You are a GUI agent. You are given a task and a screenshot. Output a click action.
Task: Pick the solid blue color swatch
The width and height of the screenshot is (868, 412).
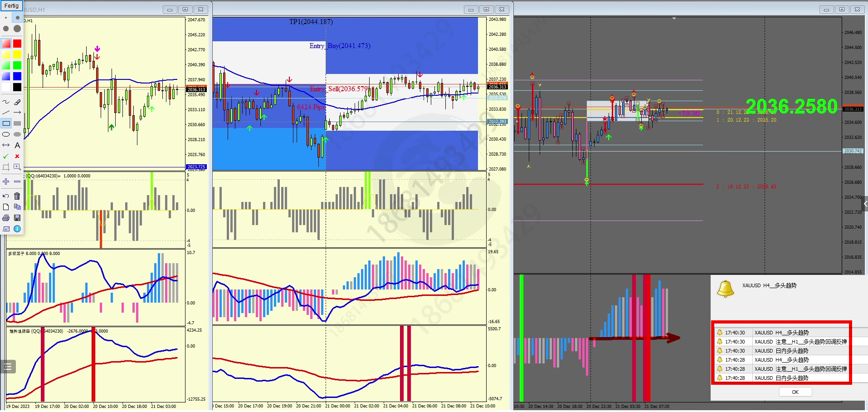(17, 76)
